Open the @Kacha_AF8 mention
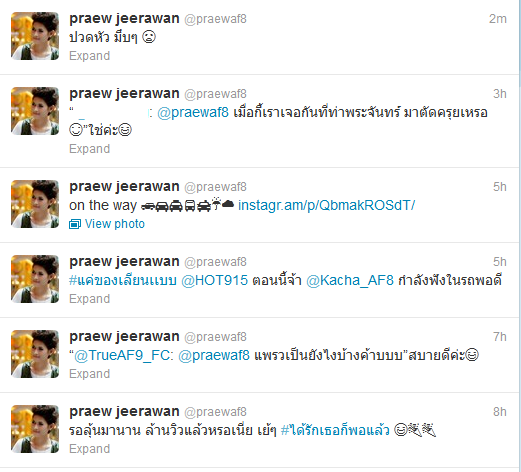521x472 pixels. pos(350,280)
